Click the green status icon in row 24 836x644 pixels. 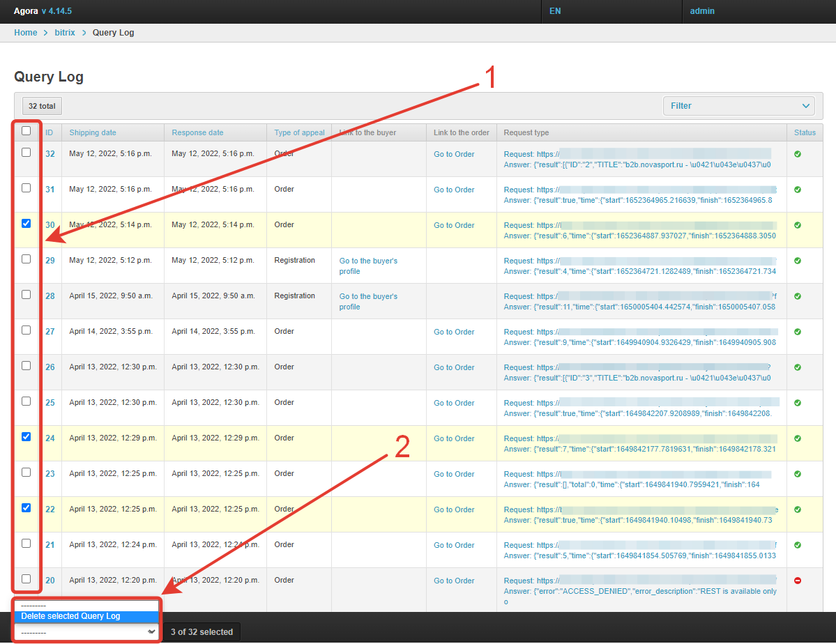pos(797,438)
